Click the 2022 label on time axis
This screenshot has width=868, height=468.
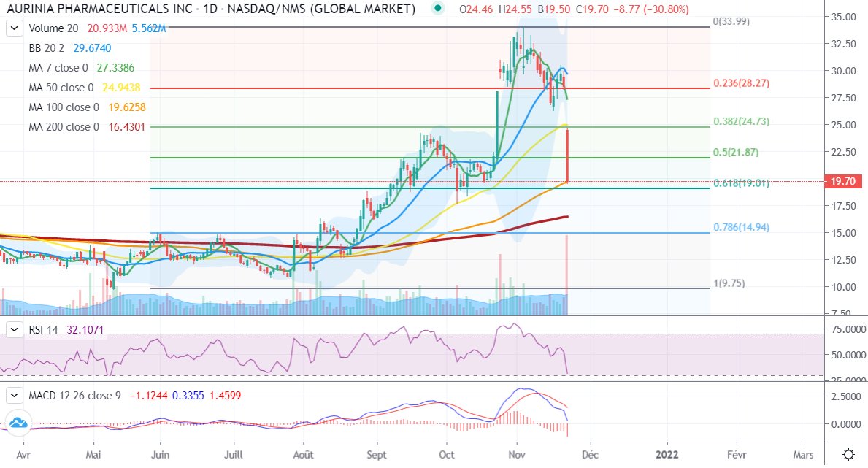(667, 455)
